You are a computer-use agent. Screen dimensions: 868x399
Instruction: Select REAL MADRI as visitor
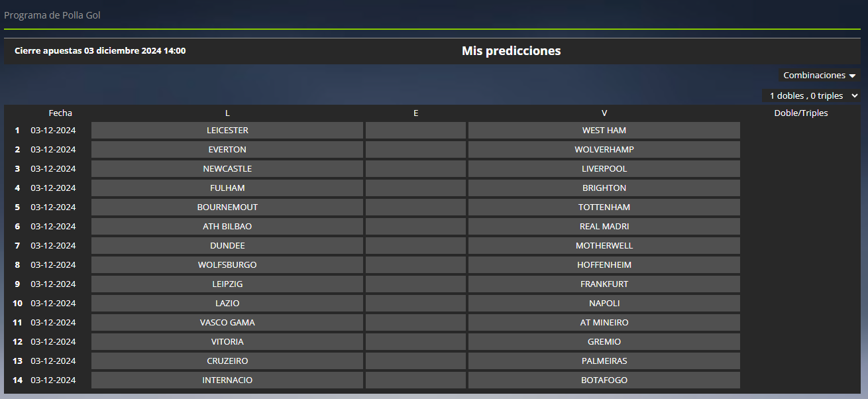click(x=604, y=227)
